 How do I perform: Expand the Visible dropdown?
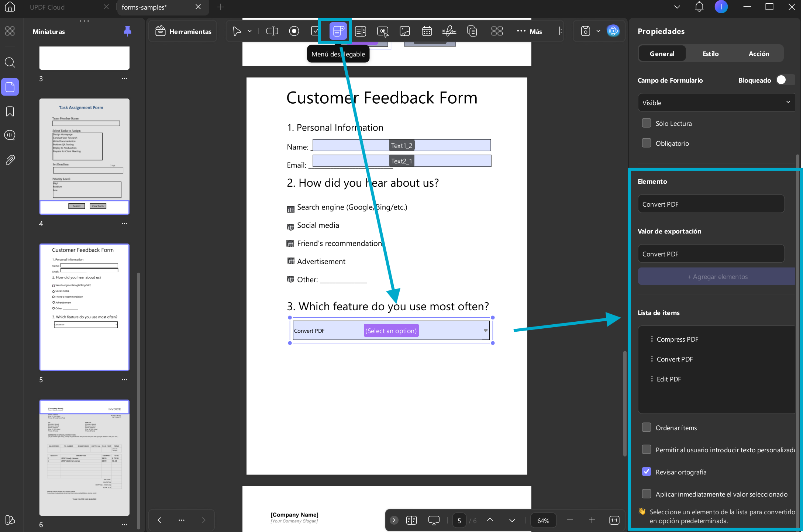point(716,103)
